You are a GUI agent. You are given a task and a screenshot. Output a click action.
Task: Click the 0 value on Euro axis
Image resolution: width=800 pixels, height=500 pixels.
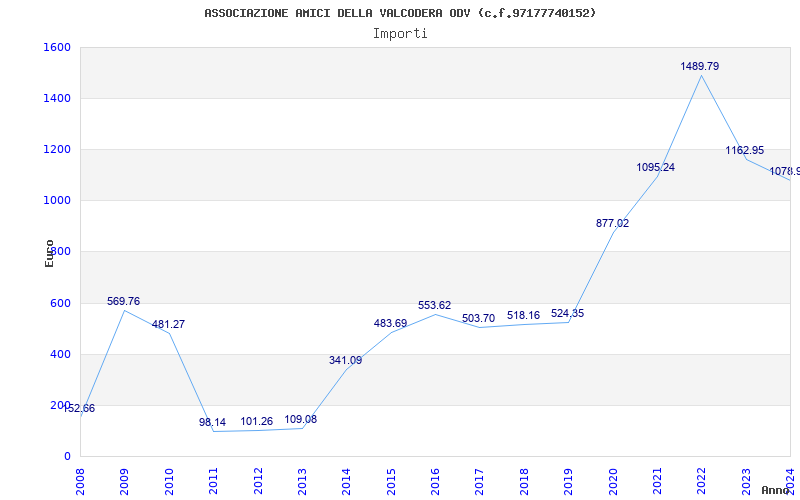coord(67,457)
